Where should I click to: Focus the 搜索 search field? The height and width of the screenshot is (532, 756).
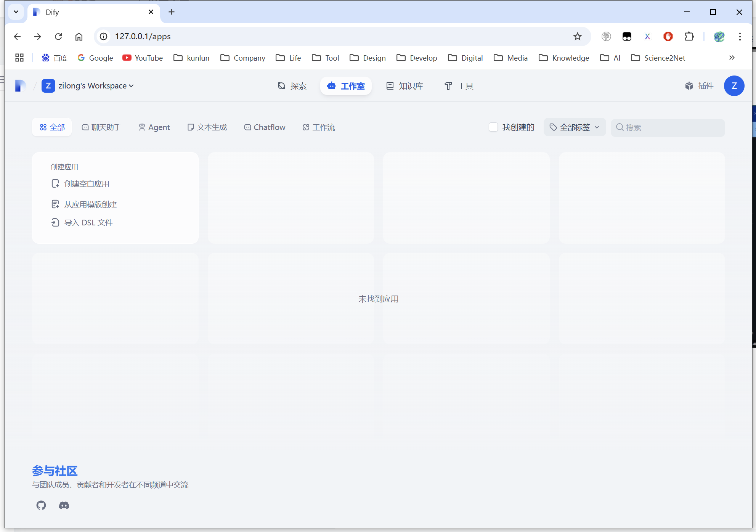pos(673,128)
